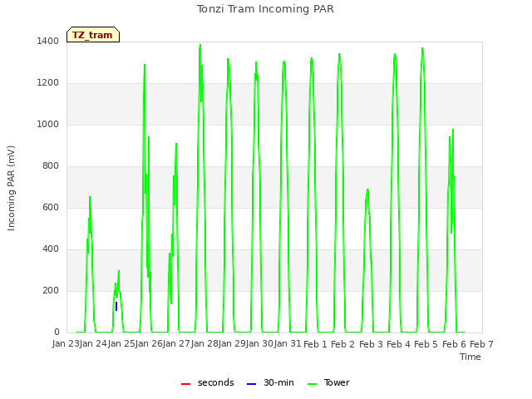The height and width of the screenshot is (399, 532).
Task: Click the 'Feb 1' x-axis date label
Action: coord(315,344)
